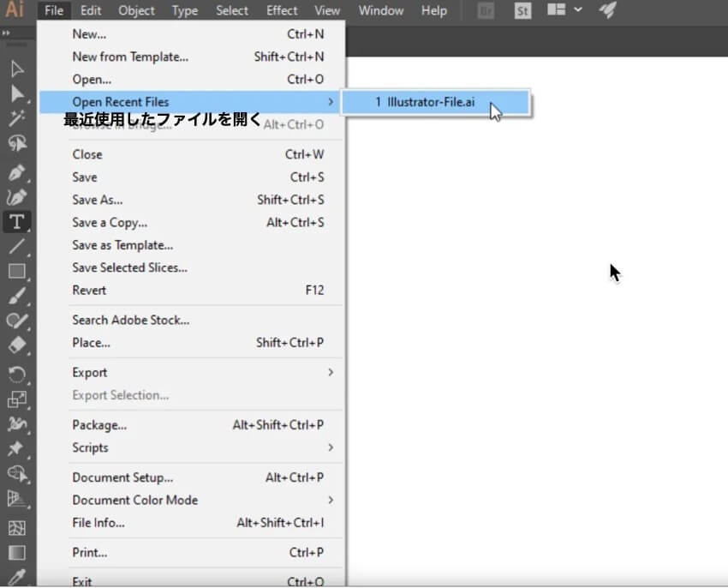The height and width of the screenshot is (588, 728).
Task: Choose the Magic Wand tool
Action: [16, 119]
